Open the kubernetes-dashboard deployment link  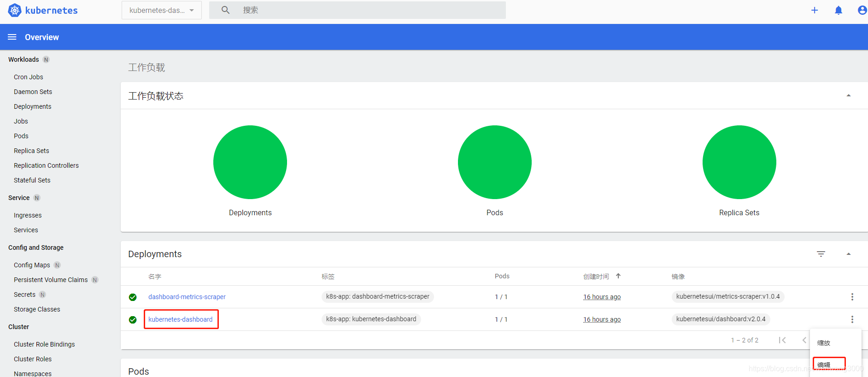coord(181,319)
